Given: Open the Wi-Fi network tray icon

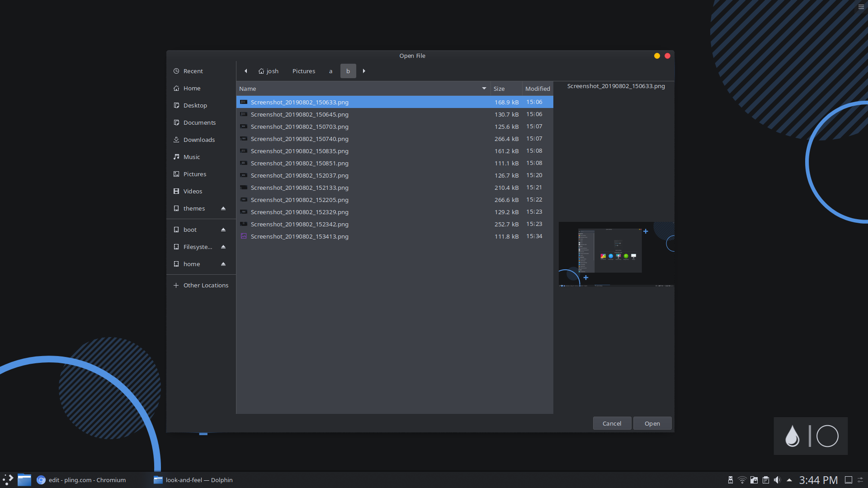Looking at the screenshot, I should click(x=742, y=480).
